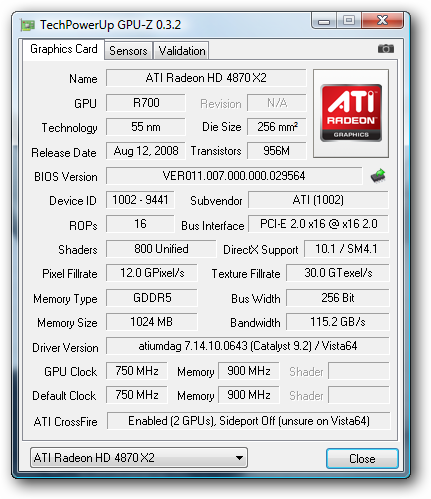Image resolution: width=431 pixels, height=499 pixels.
Task: Minimize the GPU-Z window
Action: point(324,21)
